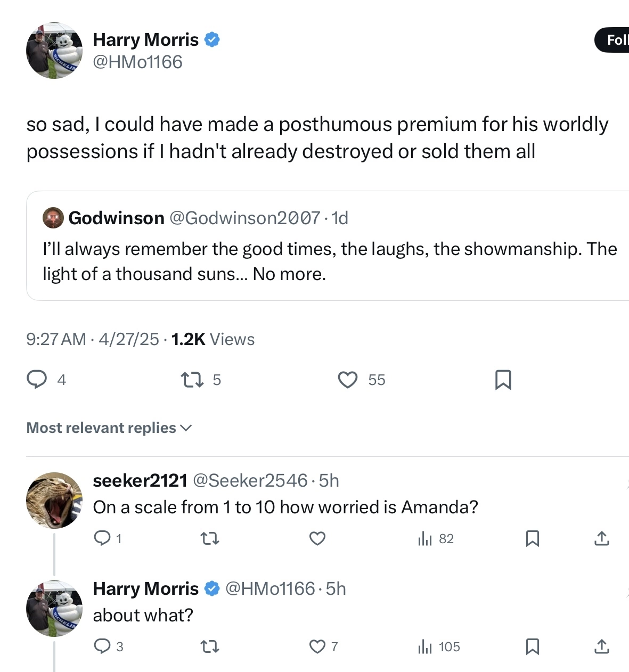629x672 pixels.
Task: Bookmark Harry Morris's main tweet
Action: [x=503, y=380]
